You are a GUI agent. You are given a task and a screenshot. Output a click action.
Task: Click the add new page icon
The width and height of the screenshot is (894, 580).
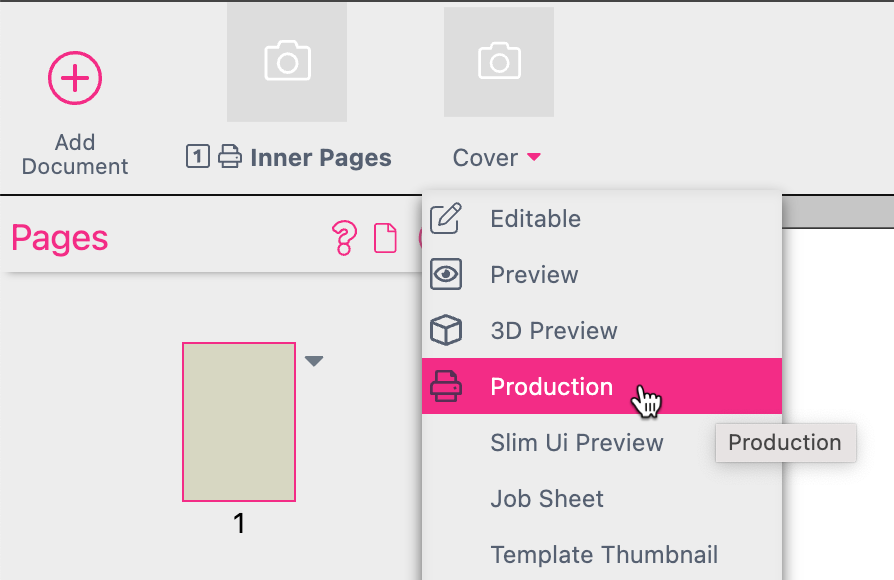tap(385, 238)
